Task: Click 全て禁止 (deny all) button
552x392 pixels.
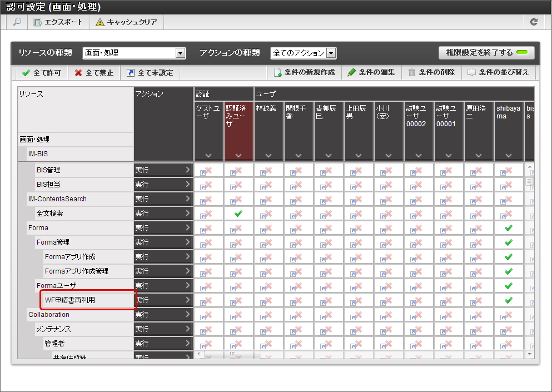Action: pyautogui.click(x=94, y=72)
